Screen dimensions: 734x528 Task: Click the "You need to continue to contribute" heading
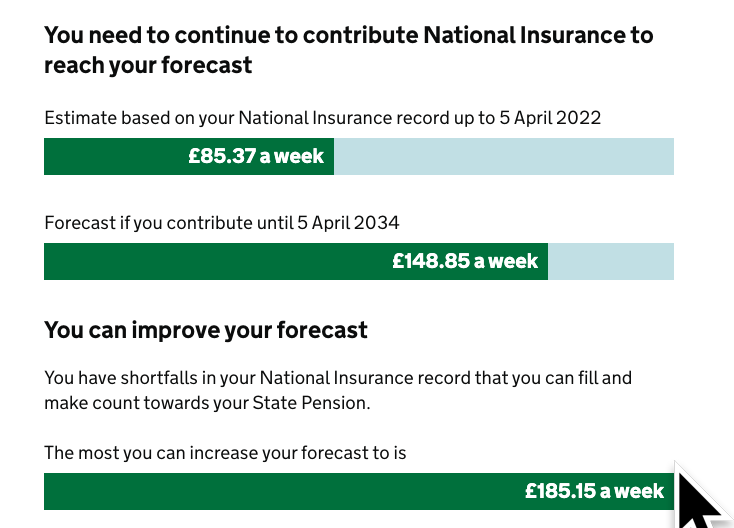[230, 36]
